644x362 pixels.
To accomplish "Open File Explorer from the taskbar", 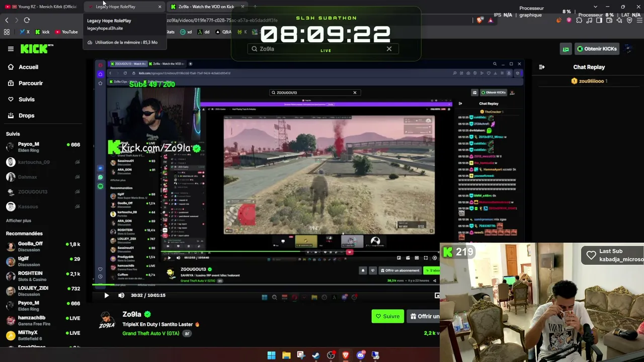I will [x=286, y=355].
